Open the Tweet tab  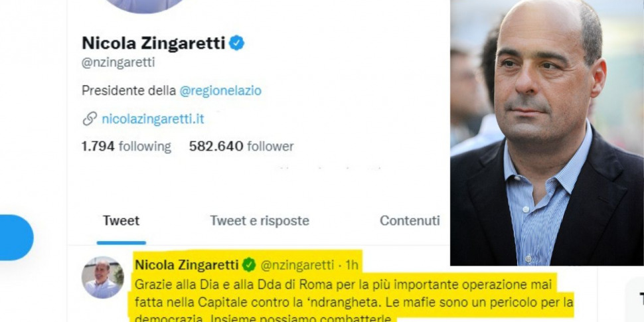click(121, 220)
